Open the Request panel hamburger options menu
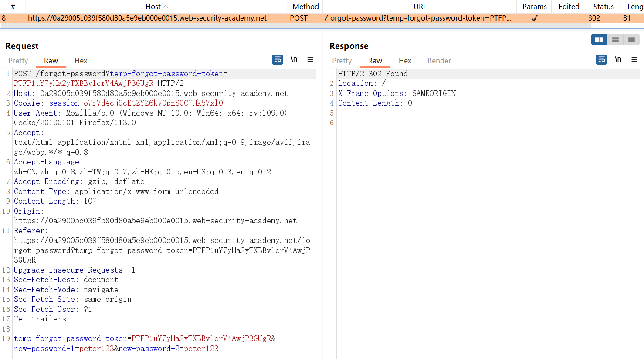 click(310, 59)
